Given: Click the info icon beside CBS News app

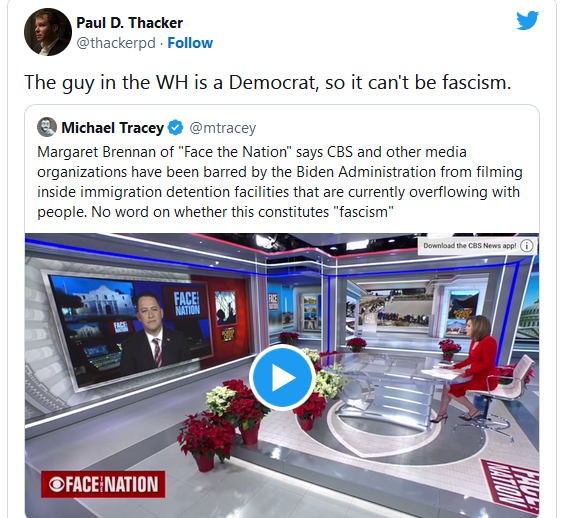Looking at the screenshot, I should point(526,246).
